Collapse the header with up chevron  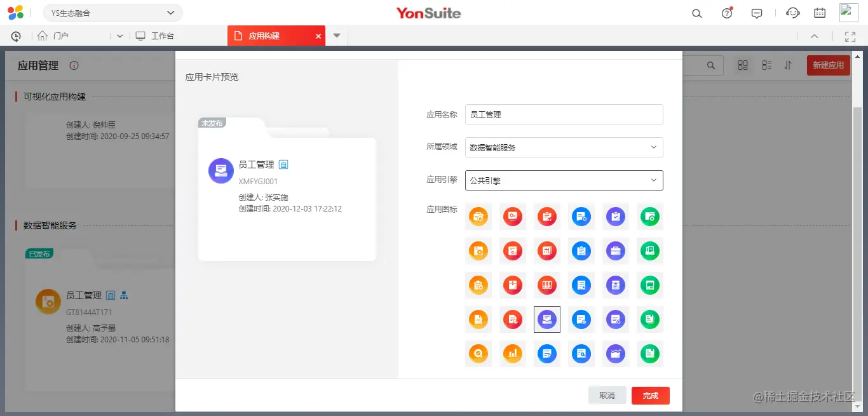(815, 36)
